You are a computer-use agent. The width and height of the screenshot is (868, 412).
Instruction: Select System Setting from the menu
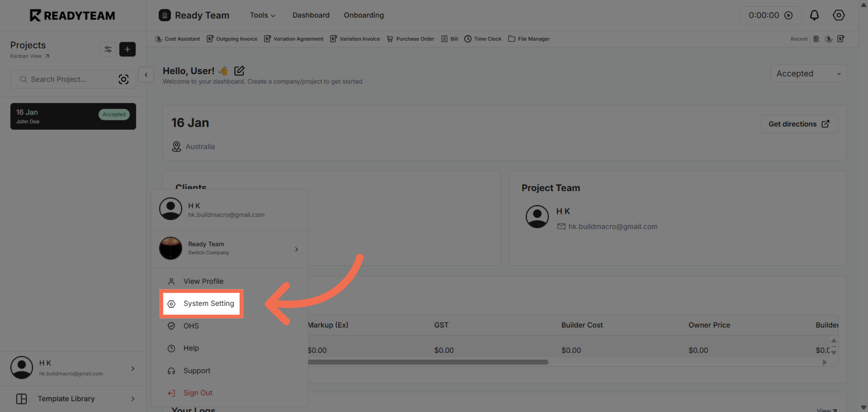pos(208,304)
